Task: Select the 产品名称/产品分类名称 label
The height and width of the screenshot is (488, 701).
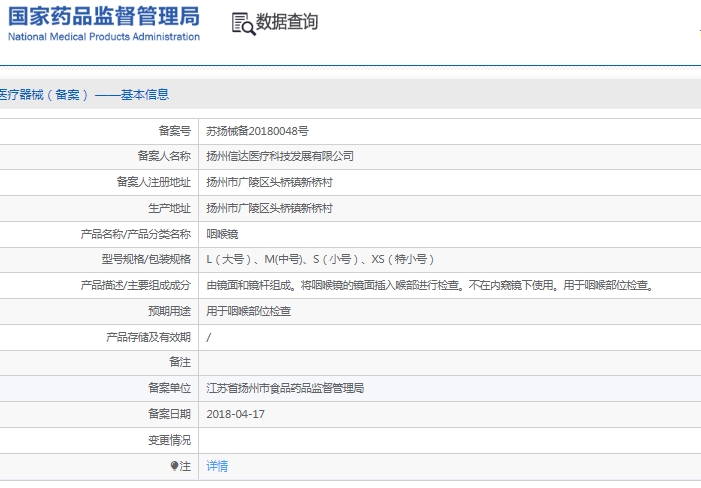Action: point(135,234)
